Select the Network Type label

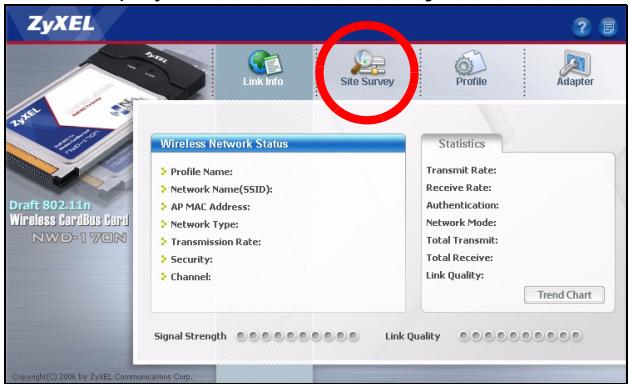[x=204, y=224]
